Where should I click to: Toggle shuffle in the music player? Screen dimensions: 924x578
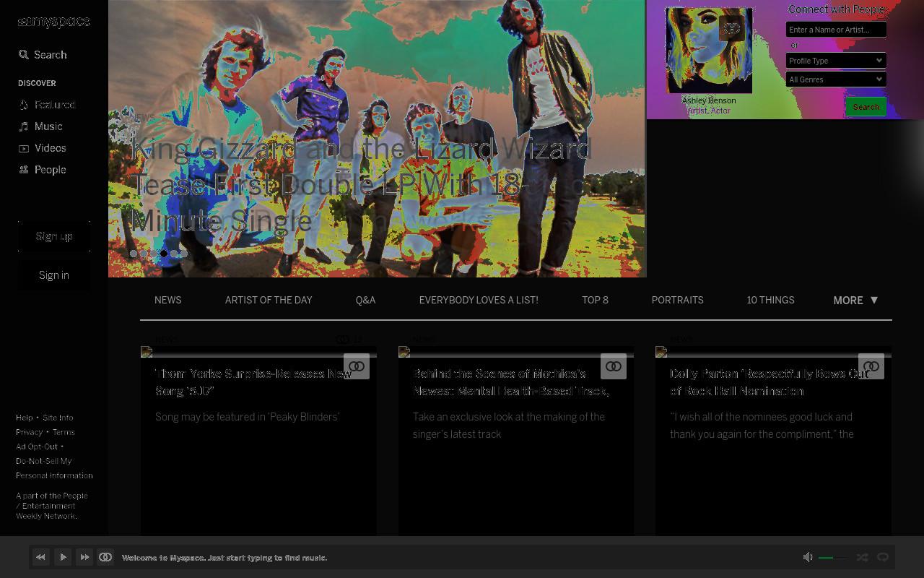[862, 557]
